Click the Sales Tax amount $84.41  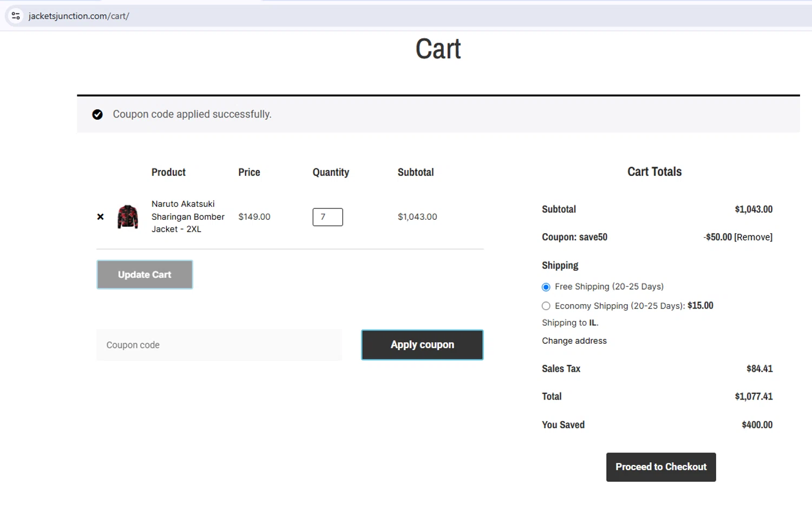coord(759,369)
